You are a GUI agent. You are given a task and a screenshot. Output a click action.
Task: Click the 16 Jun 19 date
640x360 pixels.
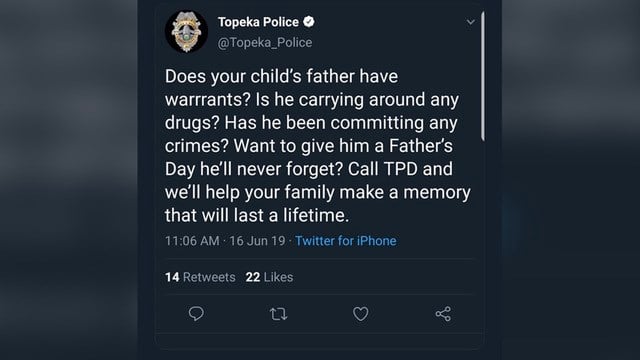tap(257, 241)
